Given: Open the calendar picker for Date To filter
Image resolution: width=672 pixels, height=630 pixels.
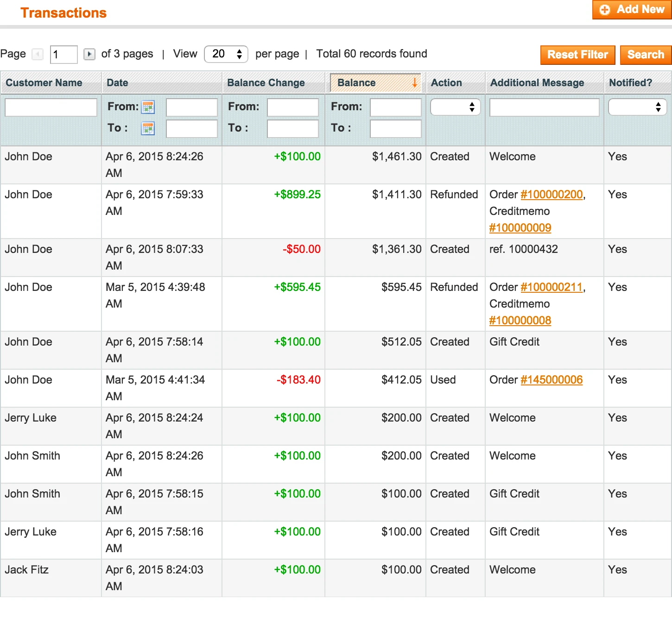Looking at the screenshot, I should [x=147, y=128].
